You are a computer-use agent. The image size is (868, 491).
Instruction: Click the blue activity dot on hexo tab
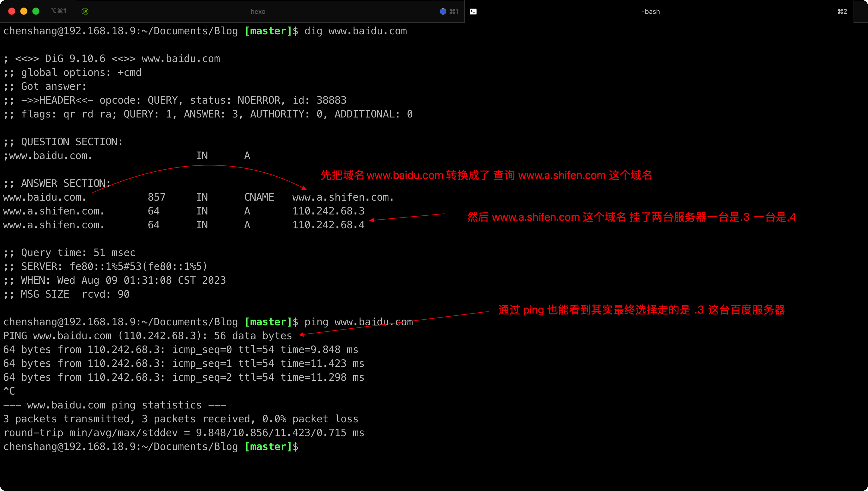pyautogui.click(x=443, y=11)
